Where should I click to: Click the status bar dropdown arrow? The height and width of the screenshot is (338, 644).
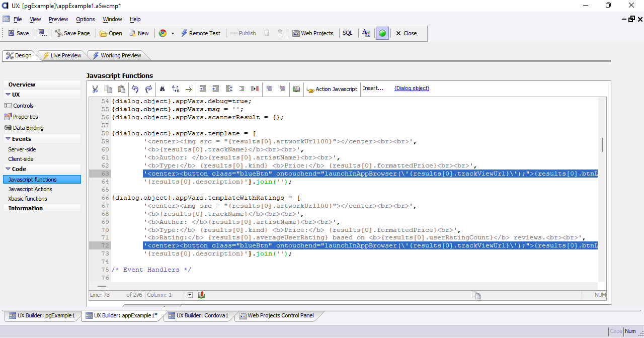(x=190, y=295)
